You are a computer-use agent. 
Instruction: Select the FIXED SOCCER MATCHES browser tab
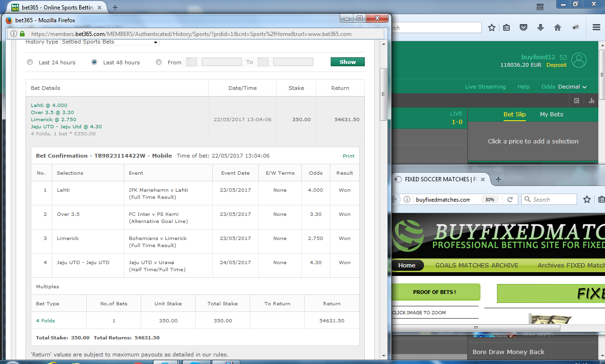pos(441,179)
